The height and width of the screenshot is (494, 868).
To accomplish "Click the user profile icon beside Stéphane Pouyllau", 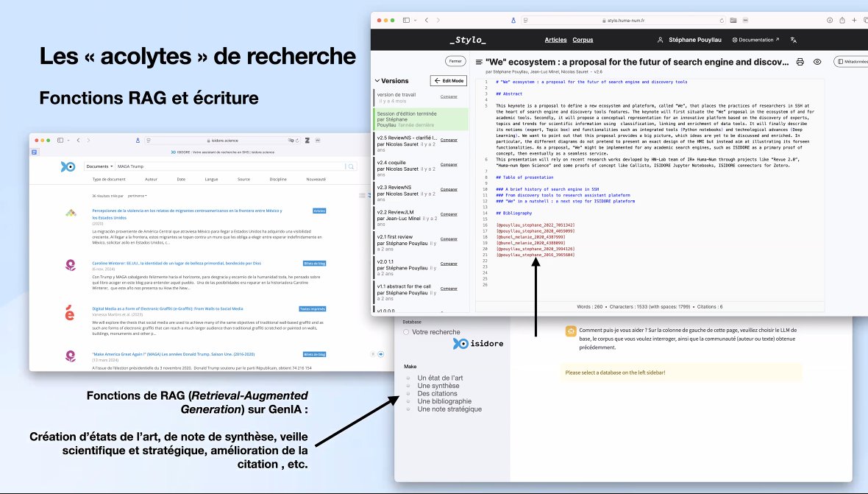I will coord(660,40).
